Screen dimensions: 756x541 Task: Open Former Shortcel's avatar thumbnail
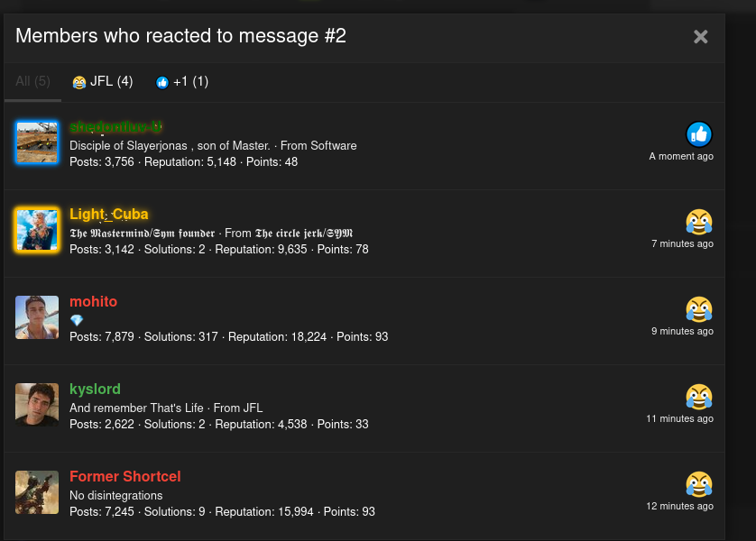(37, 492)
